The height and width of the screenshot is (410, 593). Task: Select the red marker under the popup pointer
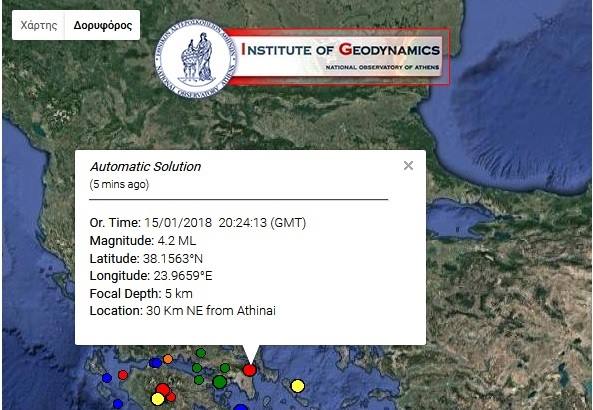pos(249,370)
